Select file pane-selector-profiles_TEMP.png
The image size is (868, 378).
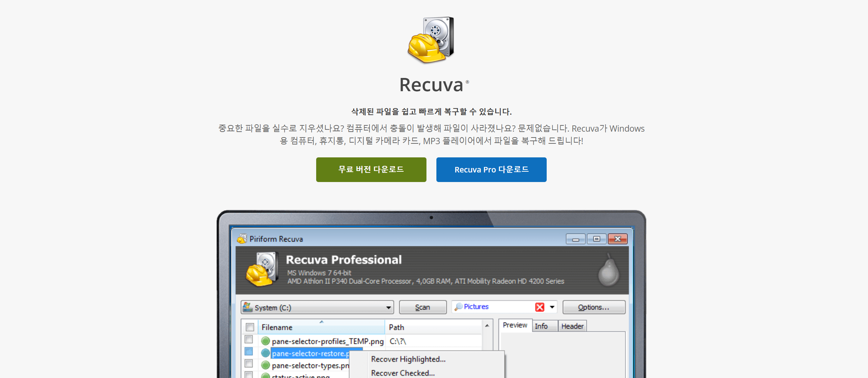tap(328, 342)
